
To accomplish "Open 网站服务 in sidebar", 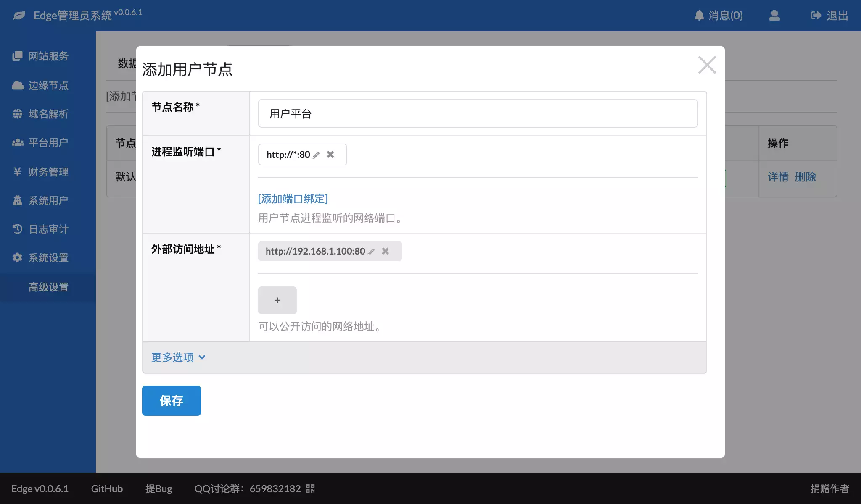I will 48,56.
